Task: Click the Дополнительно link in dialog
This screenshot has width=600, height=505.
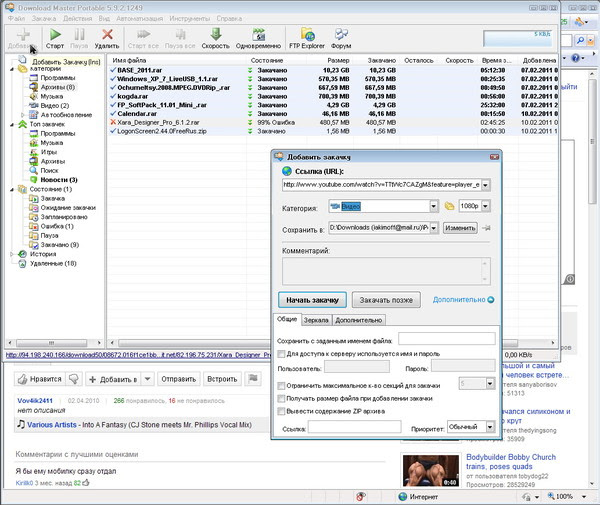Action: click(x=463, y=300)
